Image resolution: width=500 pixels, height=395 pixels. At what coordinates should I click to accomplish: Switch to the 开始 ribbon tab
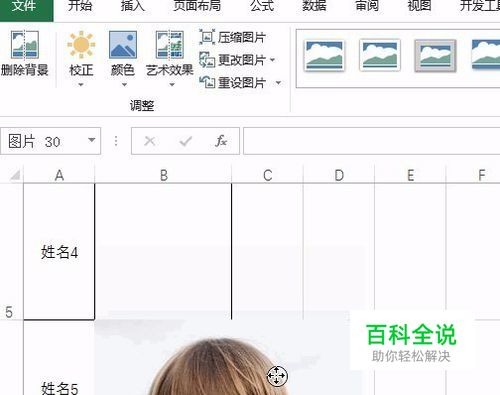click(x=80, y=6)
